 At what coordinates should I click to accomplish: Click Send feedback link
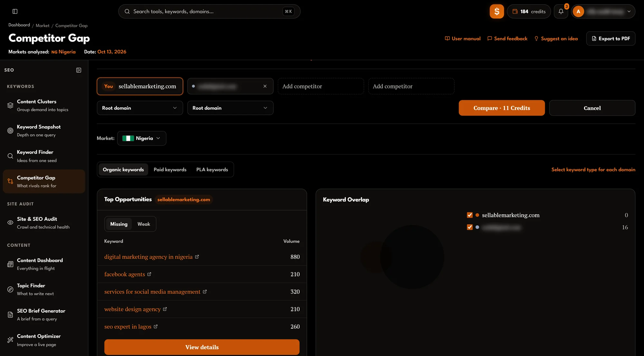[507, 39]
